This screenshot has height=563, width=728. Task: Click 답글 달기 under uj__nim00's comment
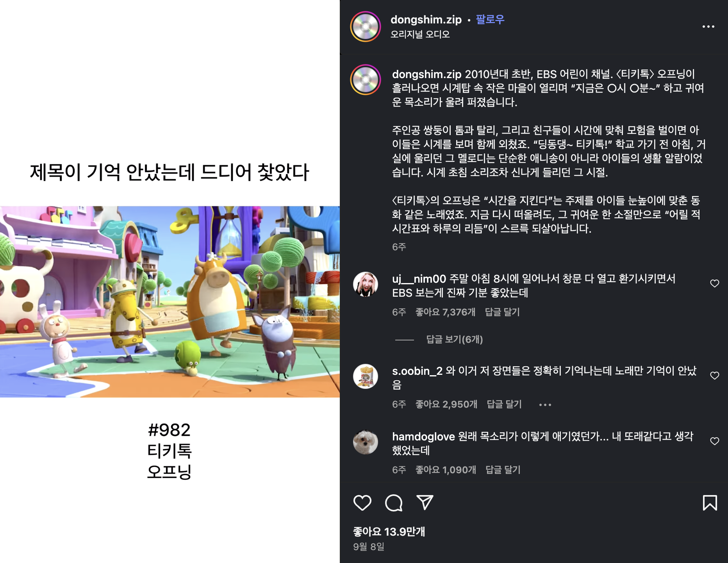click(502, 312)
